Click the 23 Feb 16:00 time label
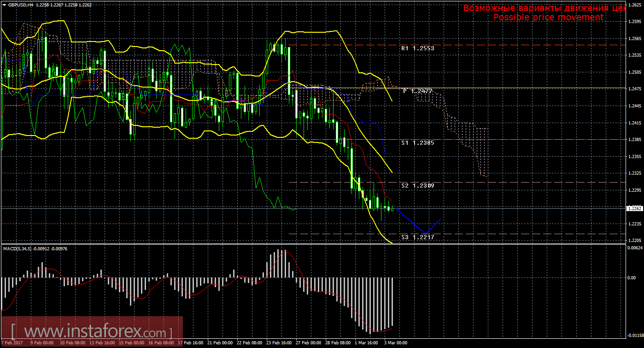644x348 pixels. click(x=278, y=343)
